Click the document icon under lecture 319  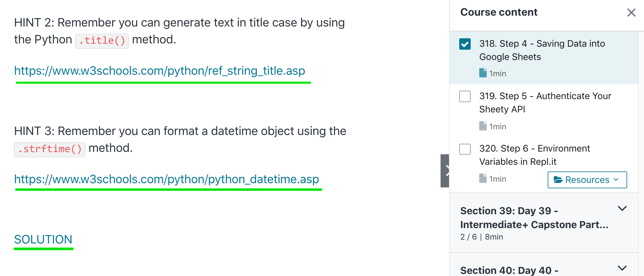point(483,126)
